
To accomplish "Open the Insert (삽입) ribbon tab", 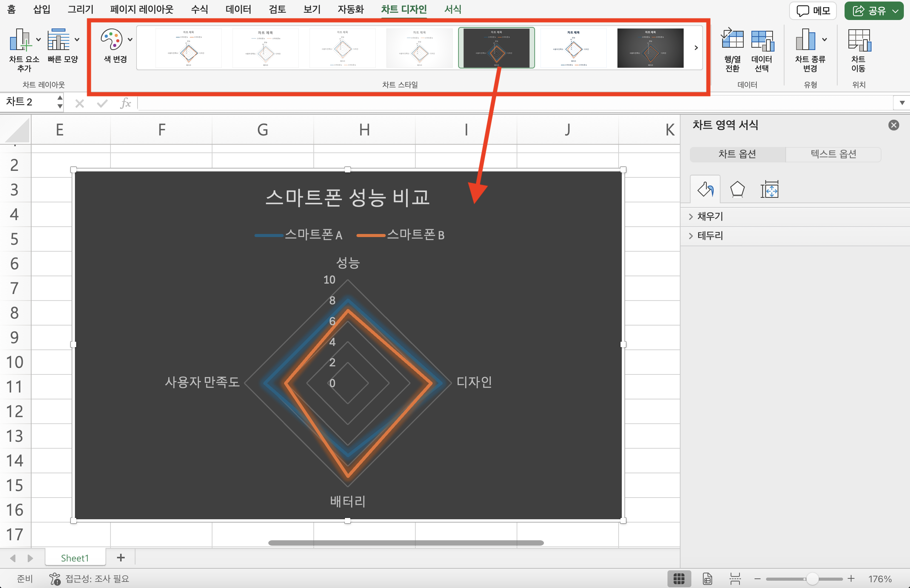I will click(x=42, y=9).
